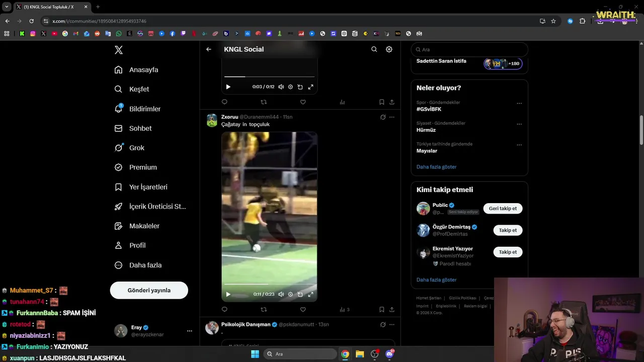Image resolution: width=644 pixels, height=362 pixels.
Task: Open Grok action on Zxoruu's post
Action: (x=383, y=117)
